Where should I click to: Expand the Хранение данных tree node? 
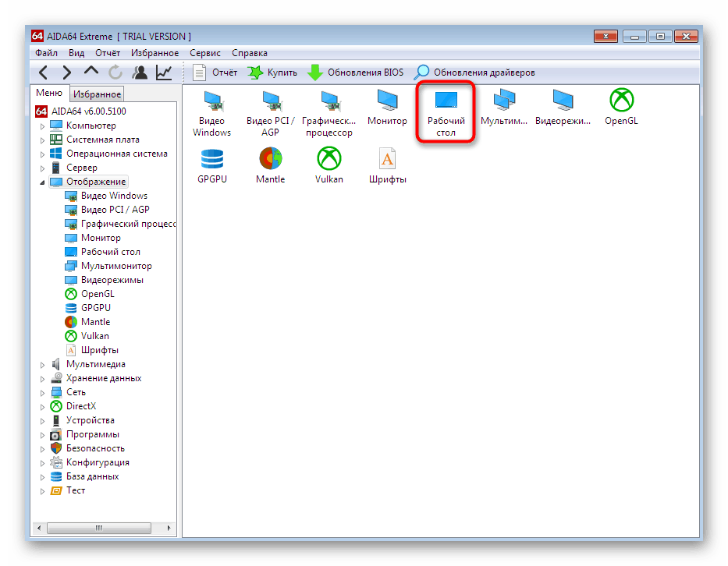[42, 379]
